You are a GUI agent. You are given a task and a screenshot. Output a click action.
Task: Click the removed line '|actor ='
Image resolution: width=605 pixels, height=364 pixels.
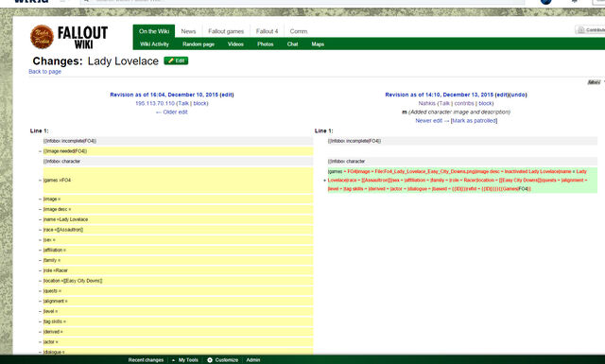178,342
